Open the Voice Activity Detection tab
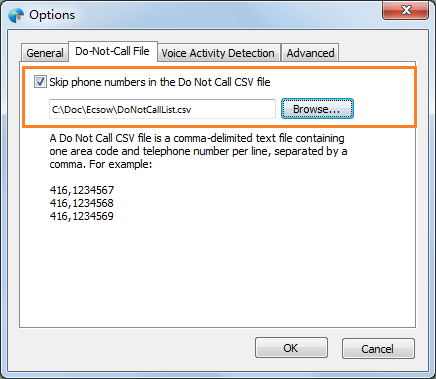Image resolution: width=436 pixels, height=379 pixels. click(219, 53)
